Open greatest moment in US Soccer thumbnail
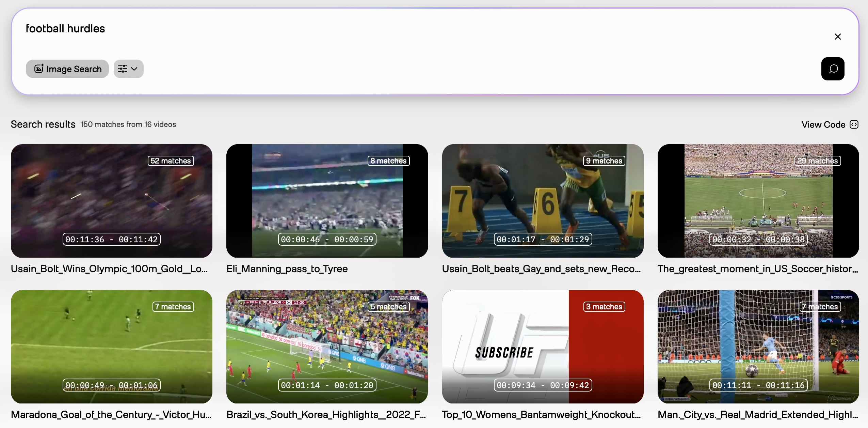Image resolution: width=868 pixels, height=428 pixels. pos(758,201)
